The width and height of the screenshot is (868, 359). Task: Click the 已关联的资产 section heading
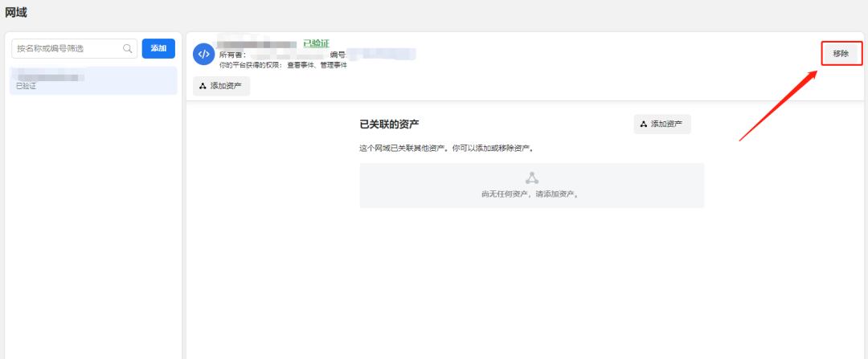389,124
